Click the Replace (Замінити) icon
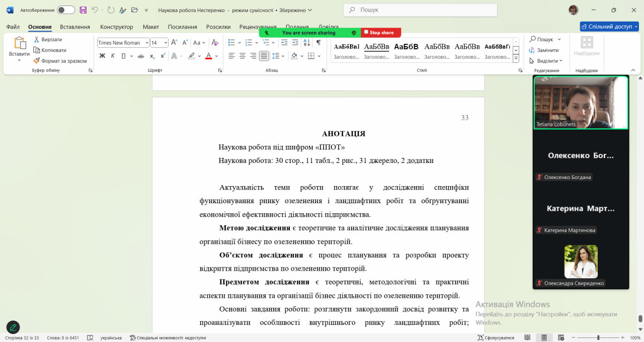The width and height of the screenshot is (644, 342). (532, 50)
